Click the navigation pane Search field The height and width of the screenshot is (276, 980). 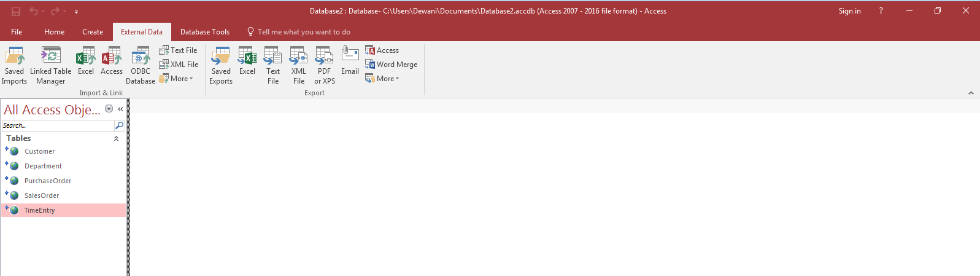pyautogui.click(x=58, y=125)
